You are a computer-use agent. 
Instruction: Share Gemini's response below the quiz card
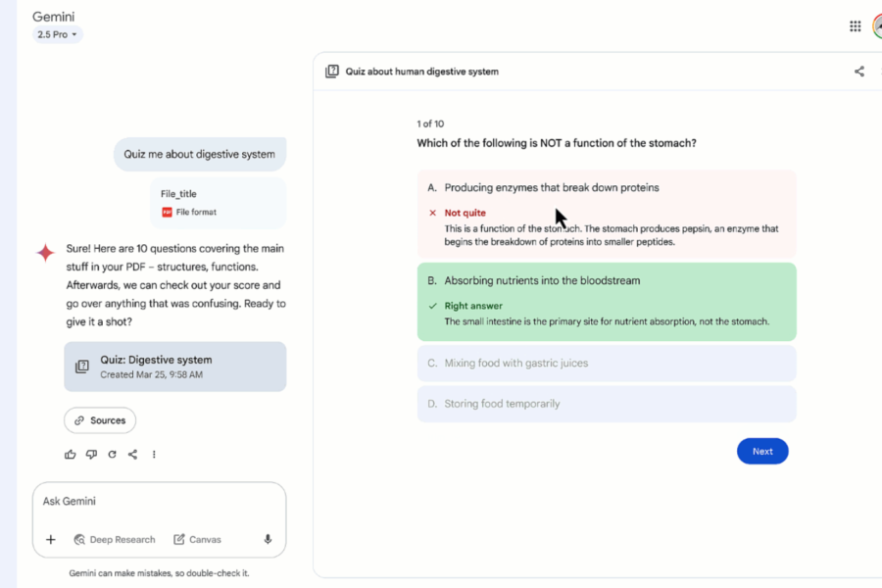[x=132, y=454]
